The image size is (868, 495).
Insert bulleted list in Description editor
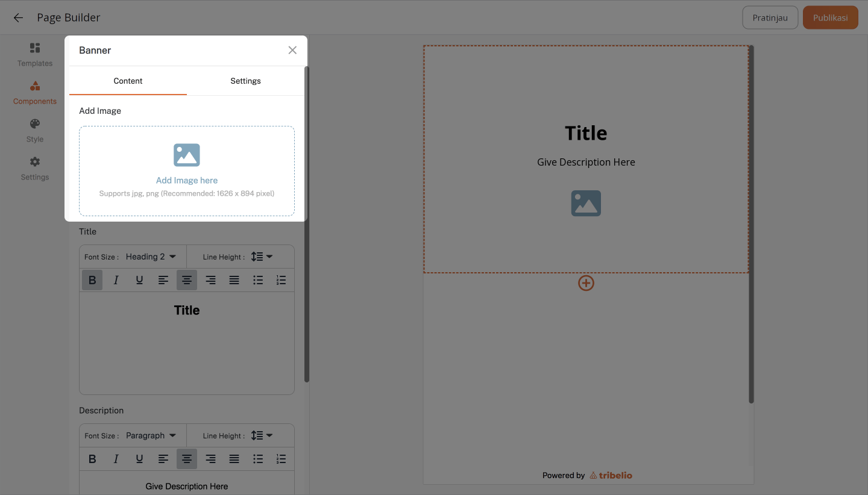pos(258,459)
